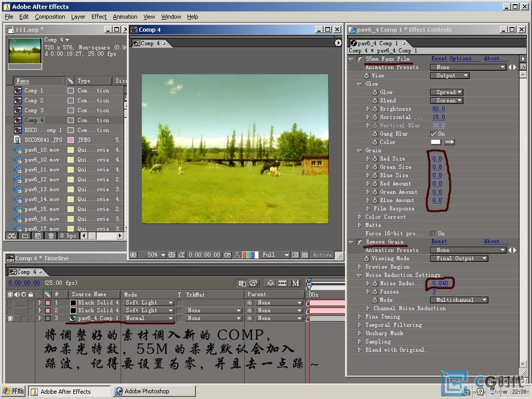Click Comp viewer round options menu button
The height and width of the screenshot is (399, 532).
pos(338,43)
